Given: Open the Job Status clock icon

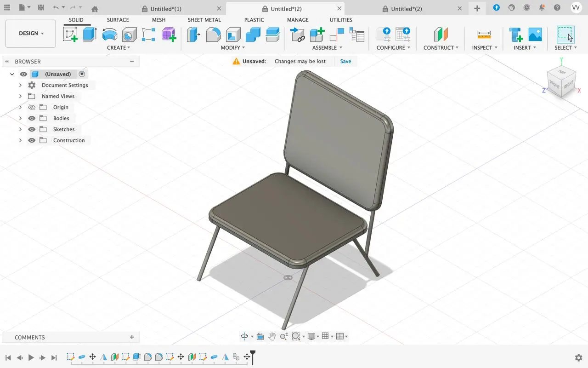Looking at the screenshot, I should click(x=526, y=8).
